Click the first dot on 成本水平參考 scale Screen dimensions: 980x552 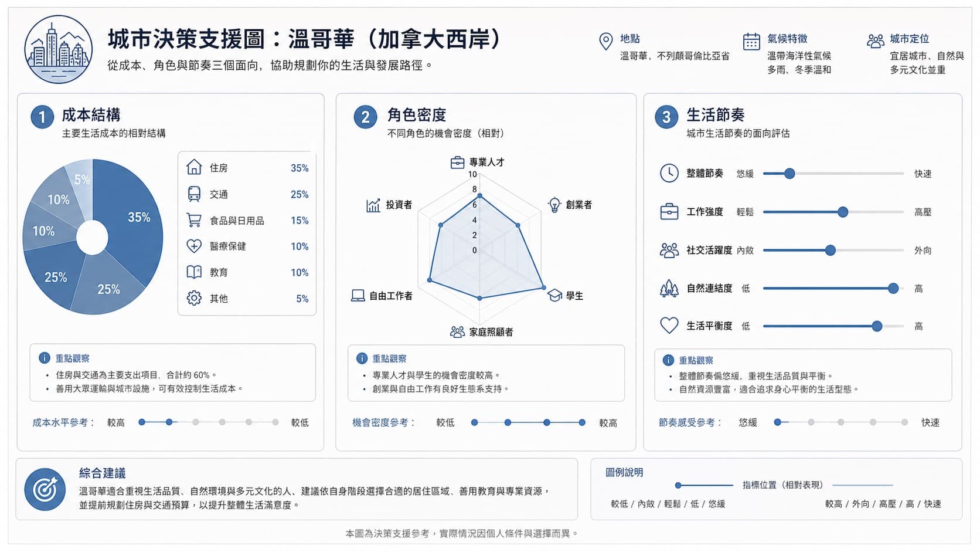(x=142, y=422)
